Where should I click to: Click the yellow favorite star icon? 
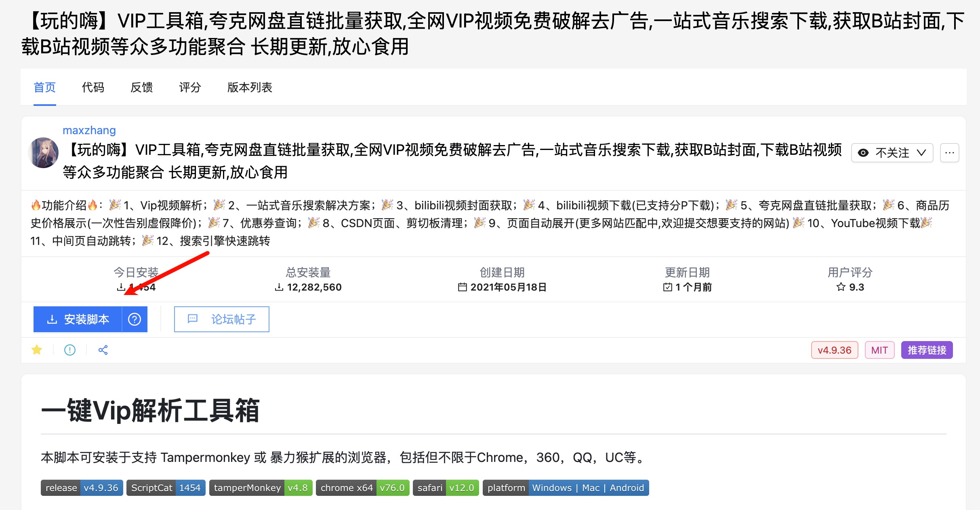37,350
